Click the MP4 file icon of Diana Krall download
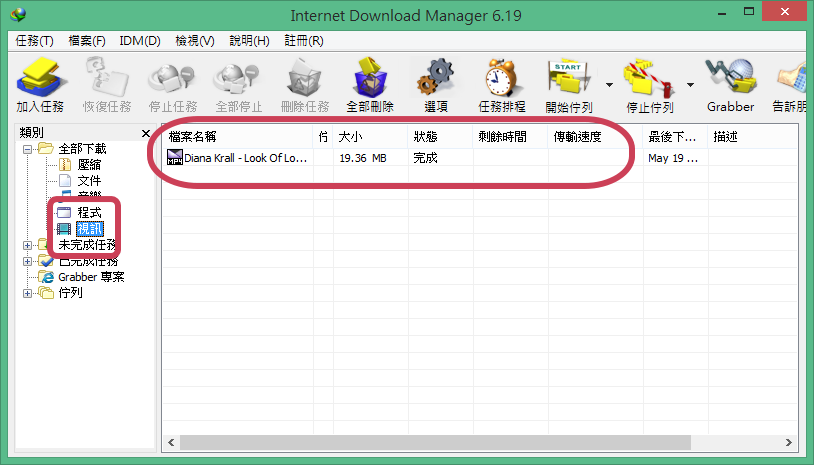Viewport: 814px width, 465px height. [x=175, y=158]
